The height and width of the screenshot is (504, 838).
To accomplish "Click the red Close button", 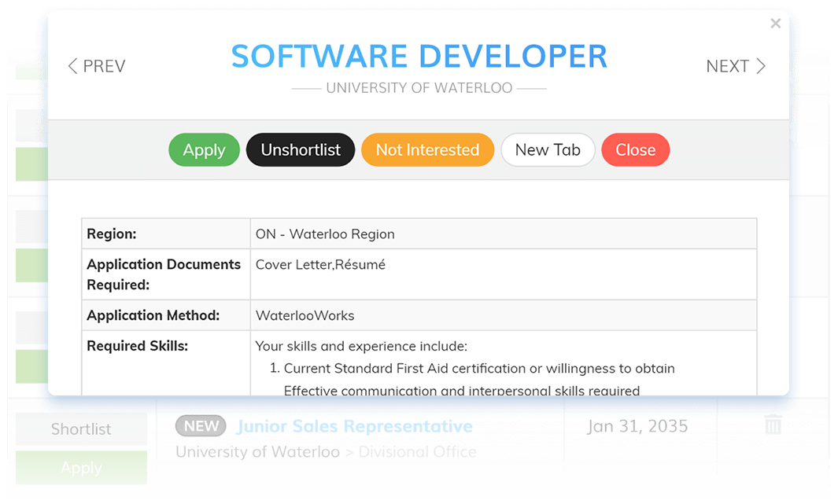I will [636, 150].
